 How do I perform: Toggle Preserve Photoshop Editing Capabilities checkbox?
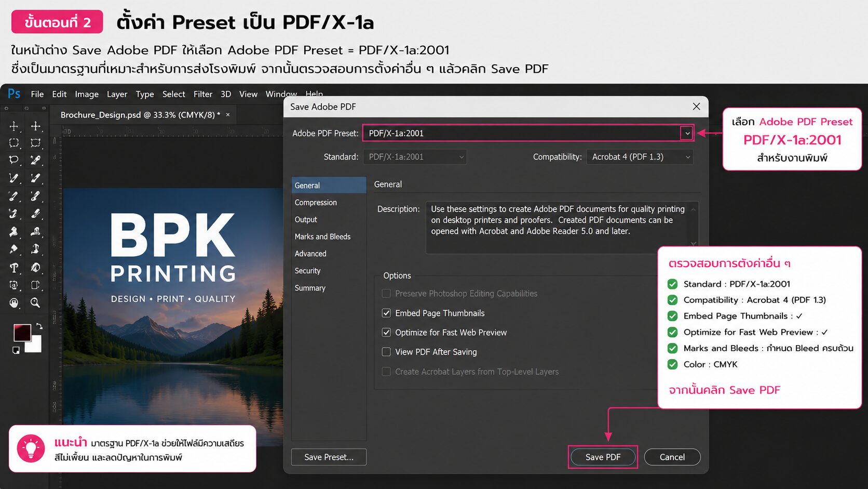tap(386, 294)
